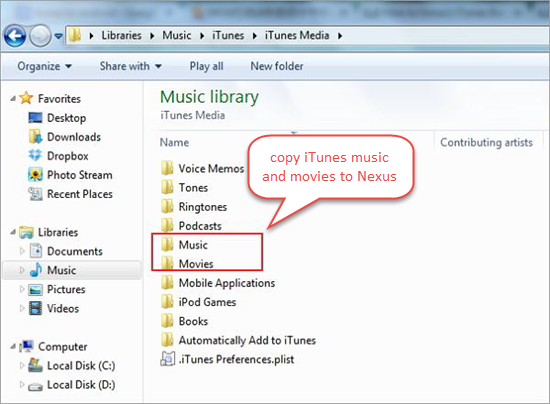Click the Libraries icon in the sidebar

26,232
